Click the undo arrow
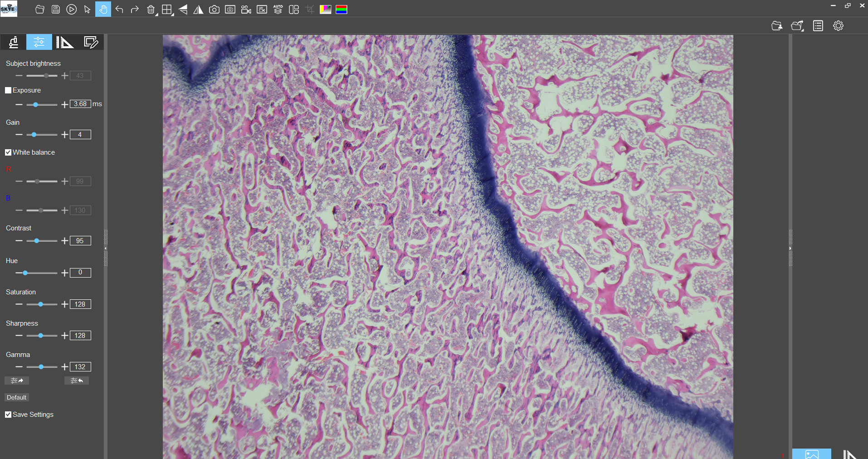 coord(119,10)
